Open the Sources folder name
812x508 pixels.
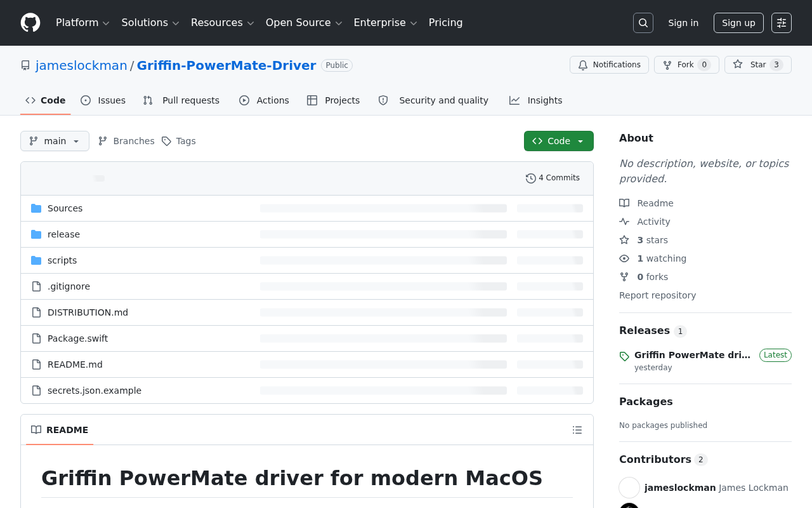pos(65,208)
